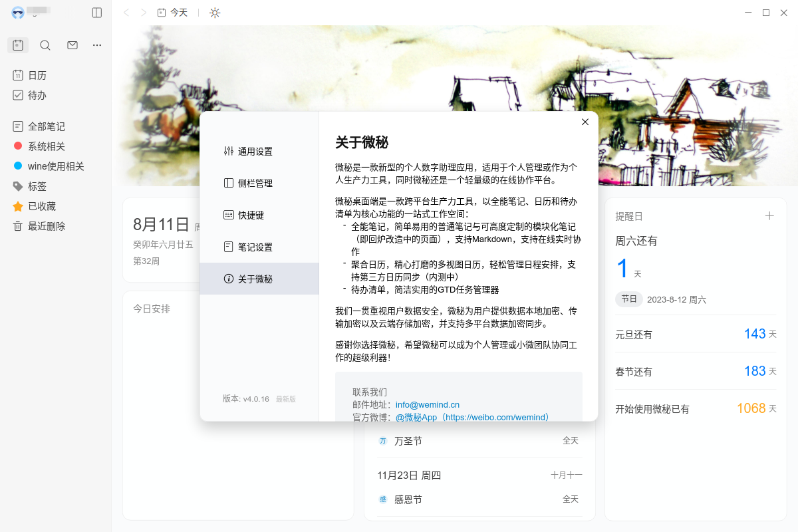Screen dimensions: 798x532
Task: Open the more options ellipsis icon
Action: click(97, 45)
